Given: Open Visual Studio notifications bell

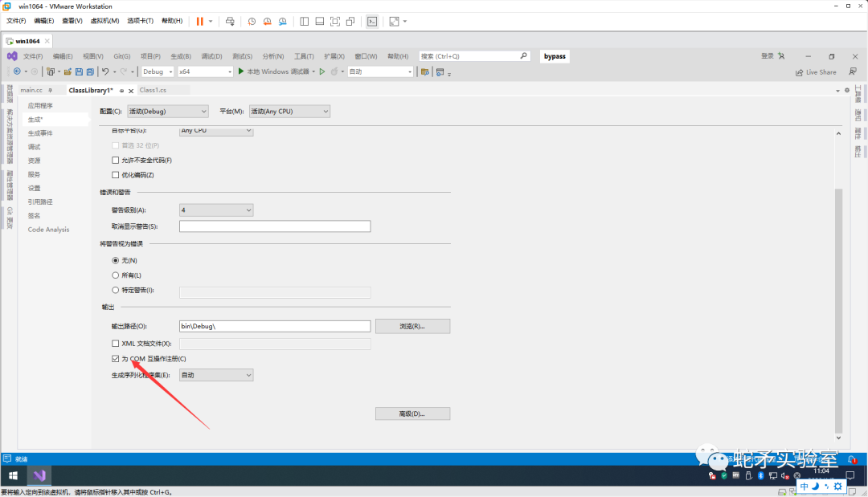Looking at the screenshot, I should (x=853, y=458).
